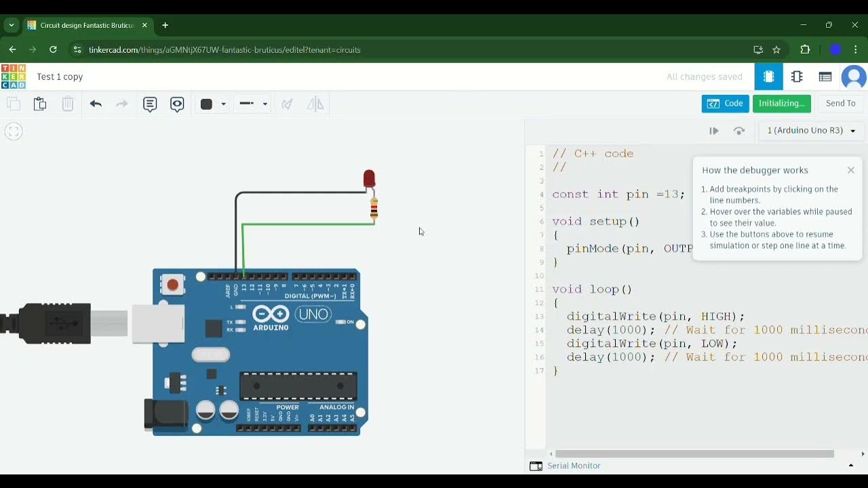Toggle the Code editor button
This screenshot has width=868, height=488.
click(725, 103)
